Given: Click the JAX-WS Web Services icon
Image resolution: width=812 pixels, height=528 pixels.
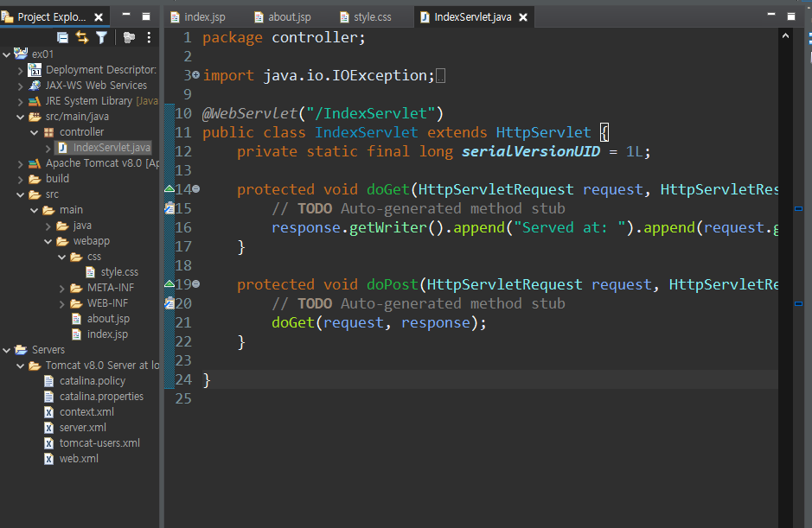Looking at the screenshot, I should [x=35, y=86].
